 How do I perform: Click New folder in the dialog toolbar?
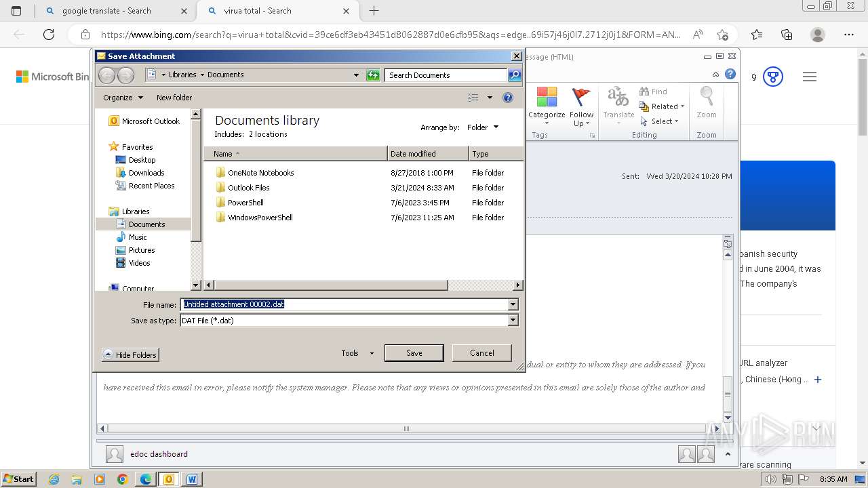coord(174,98)
